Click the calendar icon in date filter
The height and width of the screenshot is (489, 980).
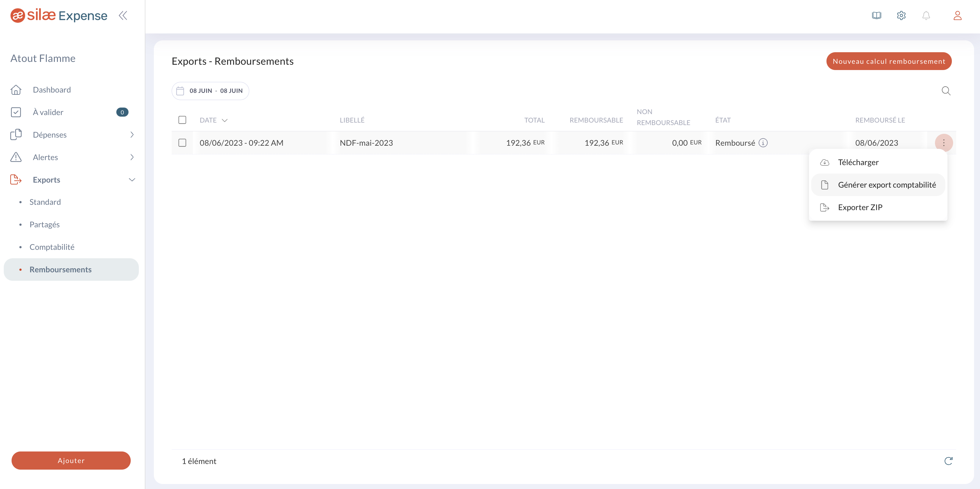point(180,91)
